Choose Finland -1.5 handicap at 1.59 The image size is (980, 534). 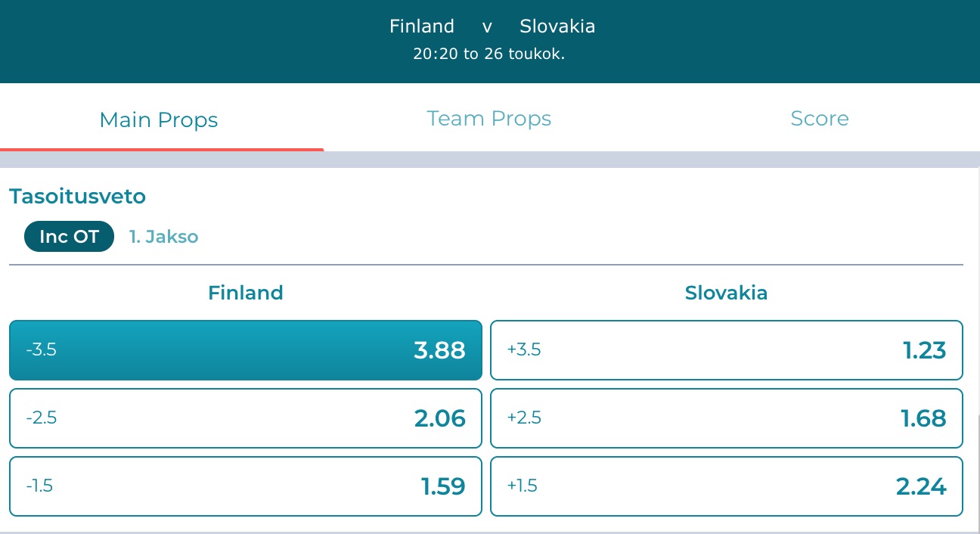245,486
